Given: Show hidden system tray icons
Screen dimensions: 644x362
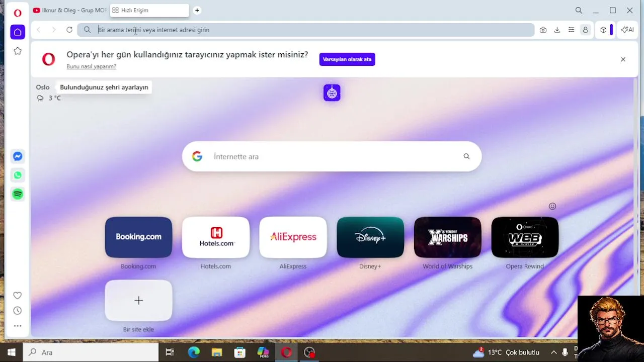Looking at the screenshot, I should coord(554,352).
